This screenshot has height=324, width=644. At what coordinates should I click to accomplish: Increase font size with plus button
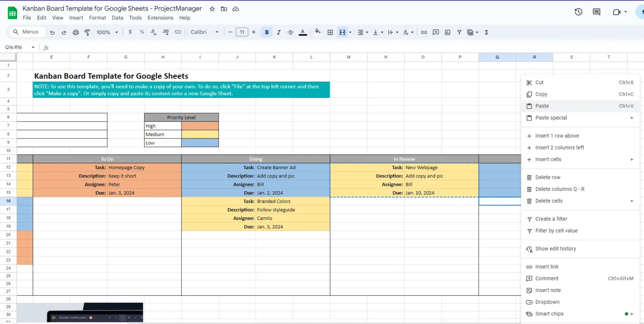point(254,32)
